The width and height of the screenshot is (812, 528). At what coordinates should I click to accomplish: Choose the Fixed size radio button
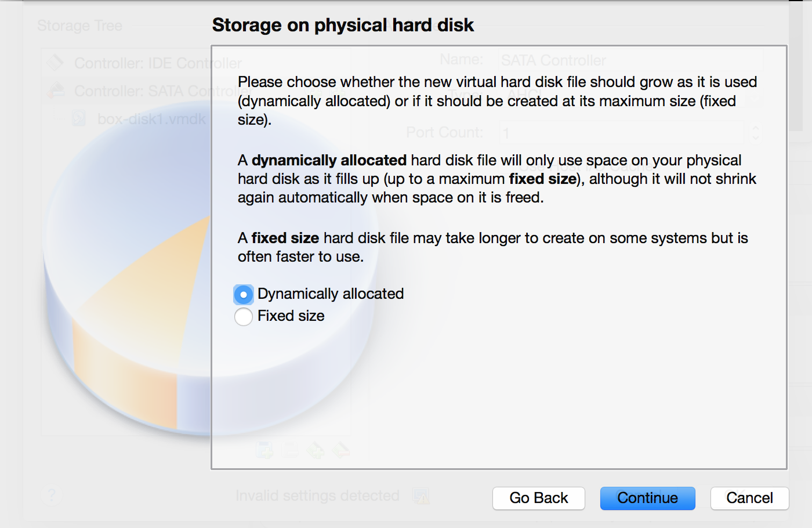(244, 317)
